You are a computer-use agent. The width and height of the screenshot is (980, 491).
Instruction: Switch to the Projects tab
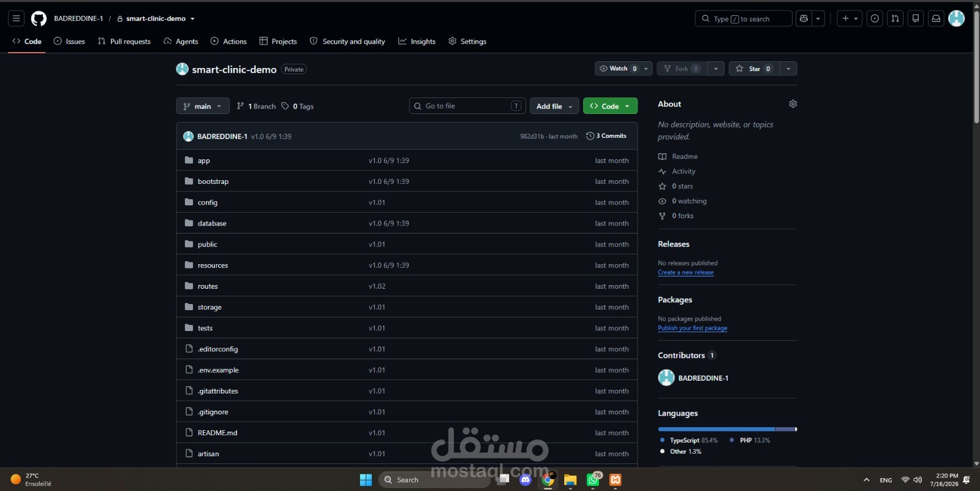278,41
